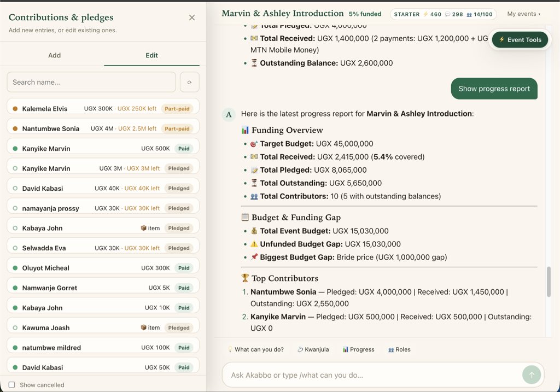560x392 pixels.
Task: Open the natumbwe mildred UGX 100K entry
Action: click(103, 346)
